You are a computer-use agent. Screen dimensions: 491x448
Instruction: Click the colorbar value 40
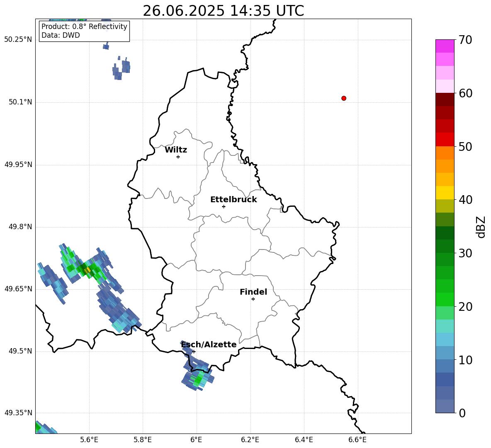click(x=465, y=200)
